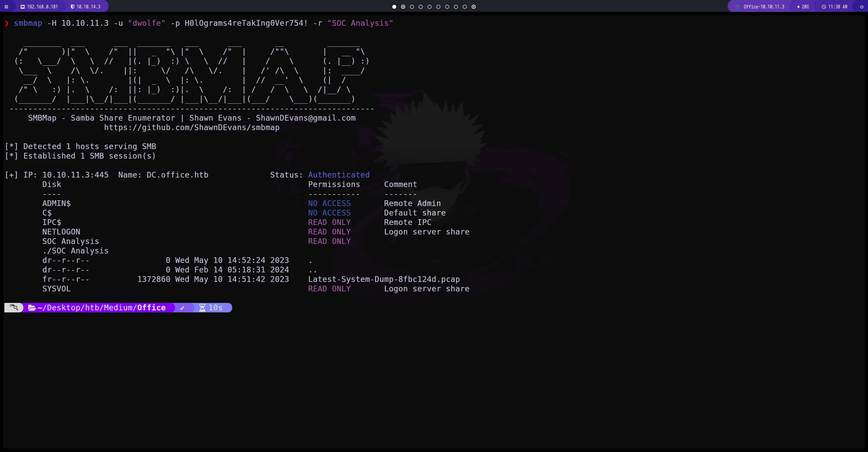868x452 pixels.
Task: Switch to the third workspace dot
Action: [x=412, y=7]
